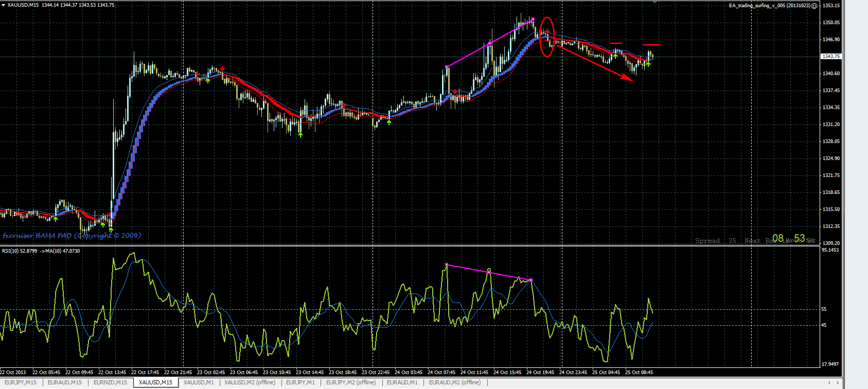Click the chart shift triangle marker

pyautogui.click(x=654, y=2)
